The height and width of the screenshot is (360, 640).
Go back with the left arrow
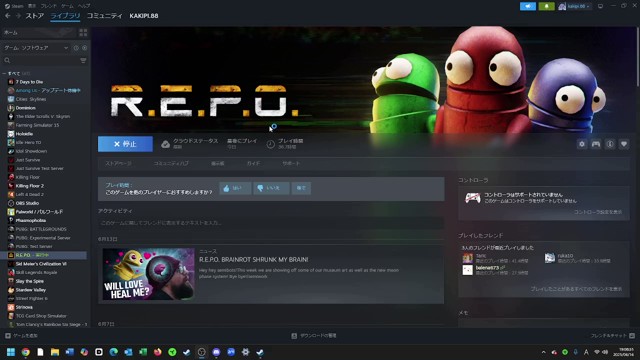coord(8,16)
